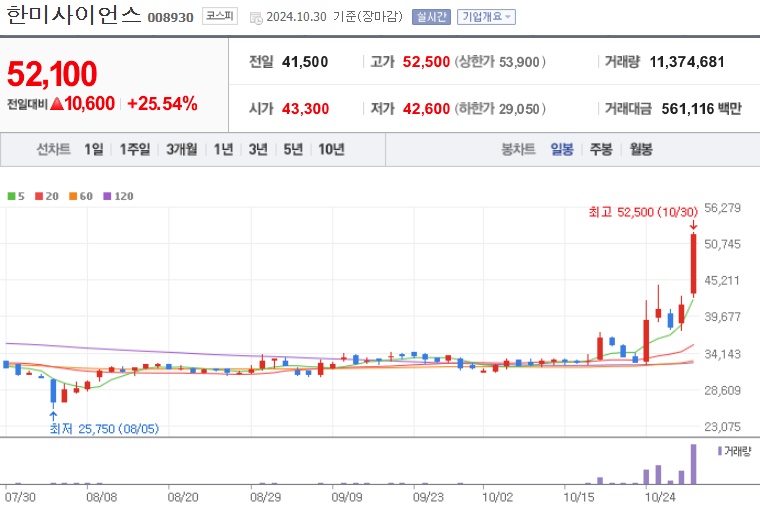Image resolution: width=760 pixels, height=510 pixels.
Task: Select the 1년 line chart tab
Action: (223, 149)
